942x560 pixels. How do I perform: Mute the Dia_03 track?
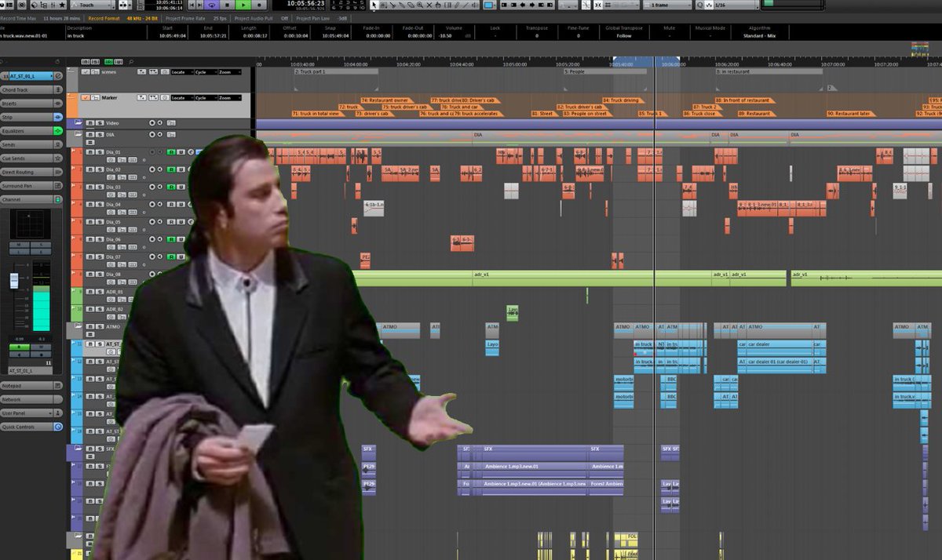pyautogui.click(x=90, y=187)
